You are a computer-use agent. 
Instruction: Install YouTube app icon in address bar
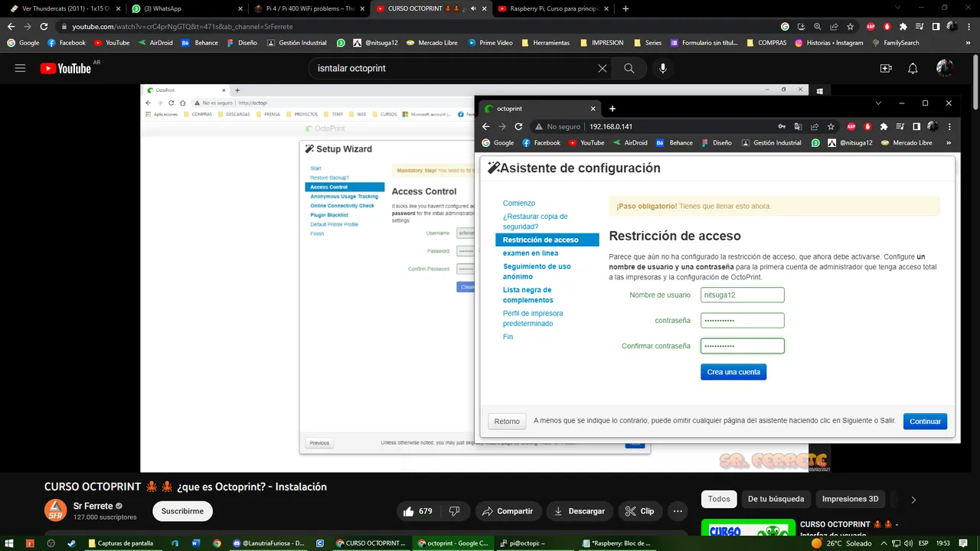coord(802,26)
